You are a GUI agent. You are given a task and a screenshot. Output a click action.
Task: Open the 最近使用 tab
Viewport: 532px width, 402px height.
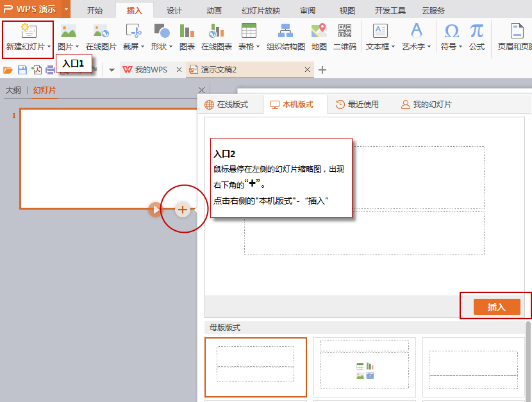click(357, 105)
